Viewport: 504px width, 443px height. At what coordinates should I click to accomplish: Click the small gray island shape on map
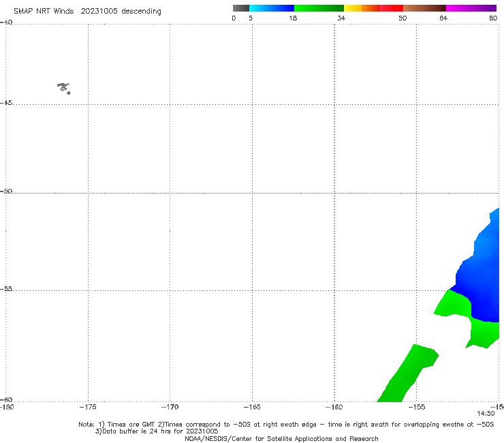[x=63, y=88]
